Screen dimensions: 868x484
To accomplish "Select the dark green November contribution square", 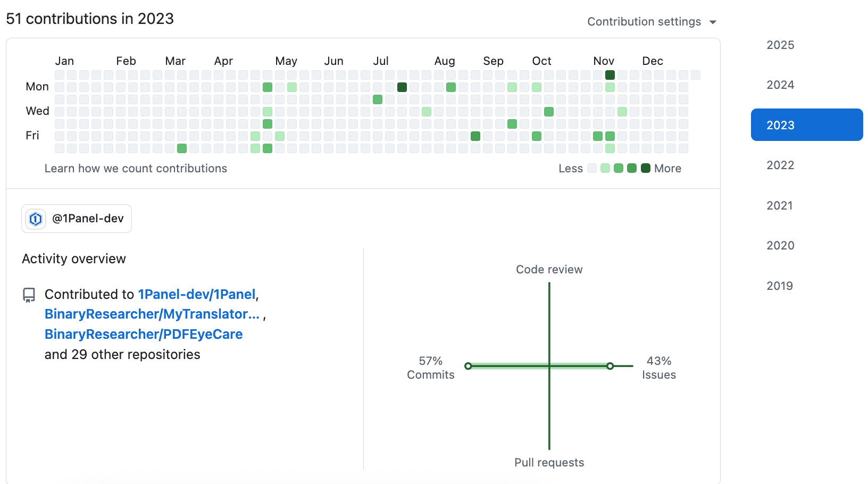I will [x=610, y=75].
